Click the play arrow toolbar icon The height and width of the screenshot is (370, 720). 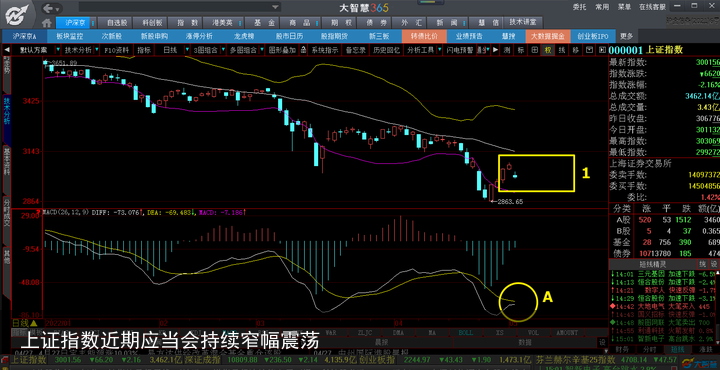pos(495,50)
